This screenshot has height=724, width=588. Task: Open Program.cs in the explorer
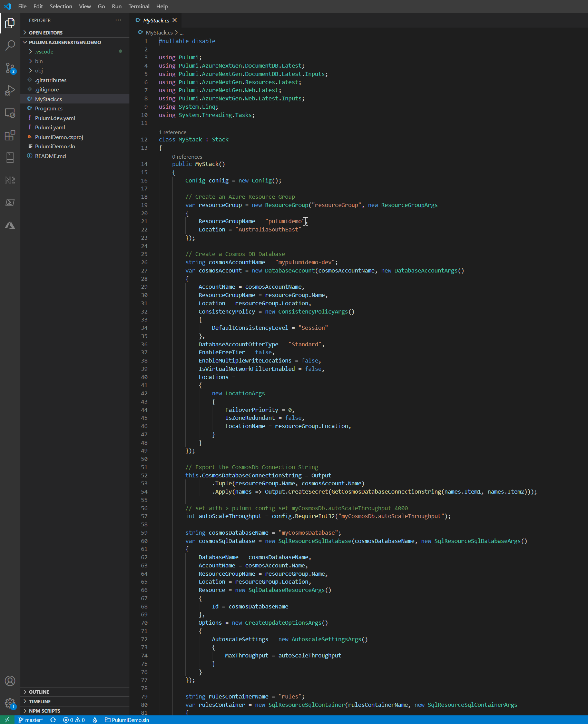pos(49,109)
